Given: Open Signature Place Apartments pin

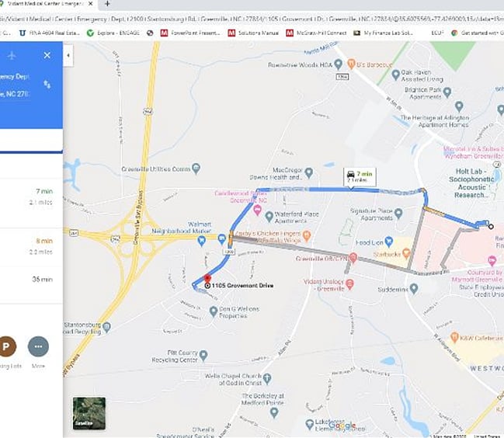Looking at the screenshot, I should pyautogui.click(x=398, y=213).
